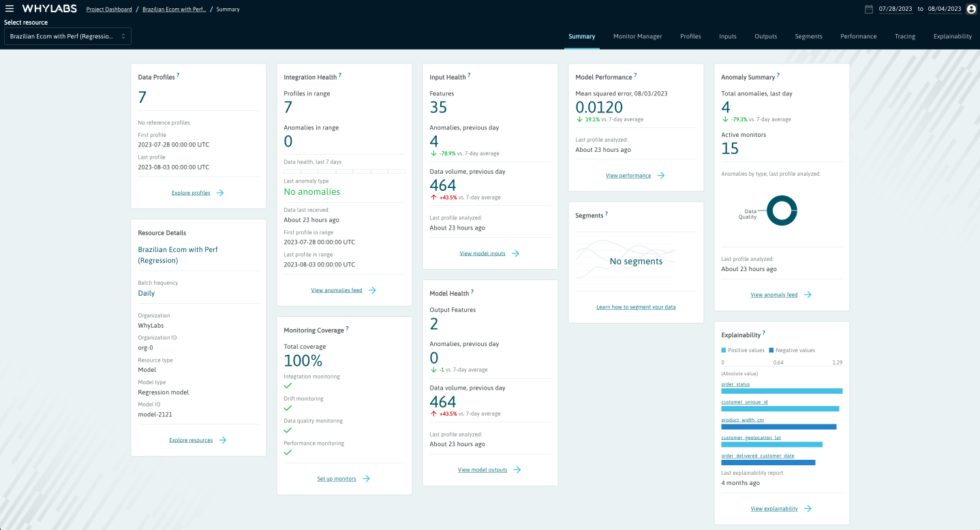Open the hamburger navigation menu
This screenshot has width=980, height=530.
10,9
